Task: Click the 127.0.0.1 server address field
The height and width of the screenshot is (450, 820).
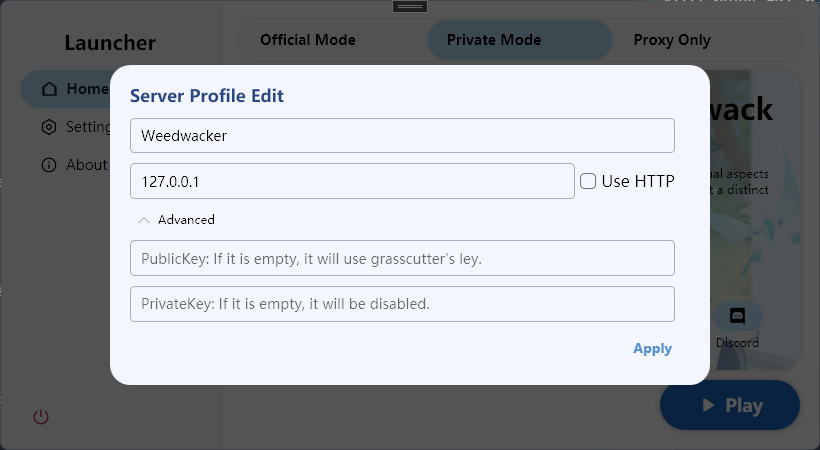Action: (352, 181)
